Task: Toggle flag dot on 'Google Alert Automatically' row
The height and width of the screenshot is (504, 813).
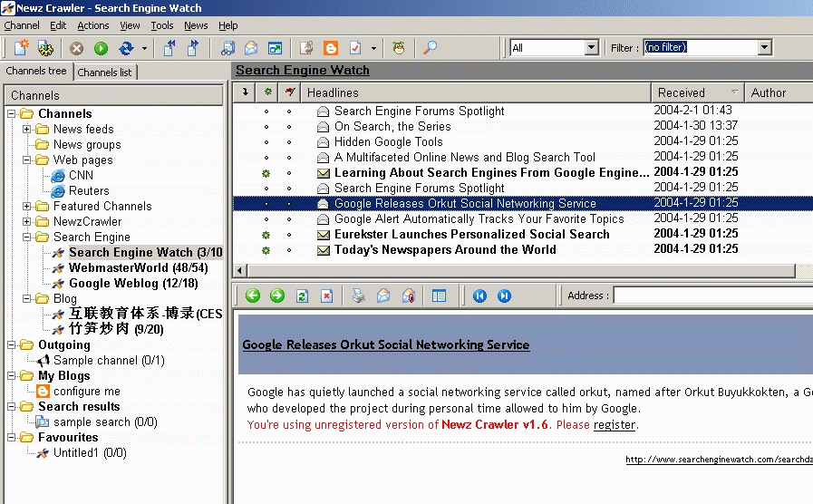Action: click(289, 219)
